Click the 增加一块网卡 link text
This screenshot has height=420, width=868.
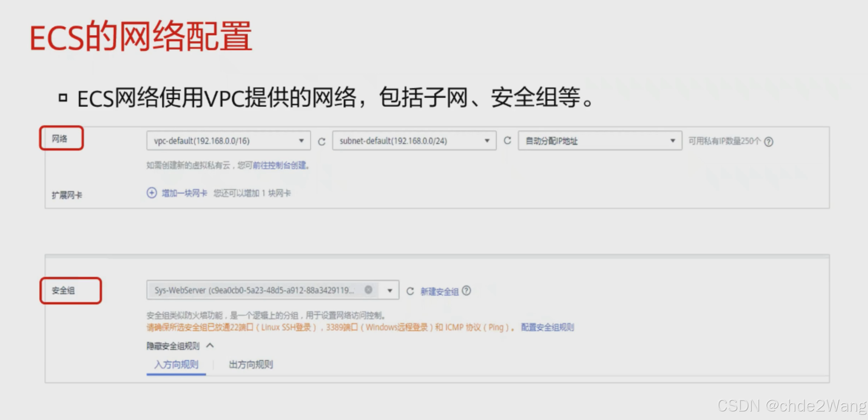point(184,193)
